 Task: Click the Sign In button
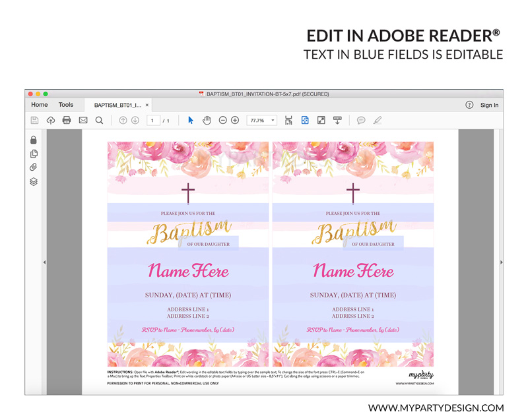[x=489, y=105]
